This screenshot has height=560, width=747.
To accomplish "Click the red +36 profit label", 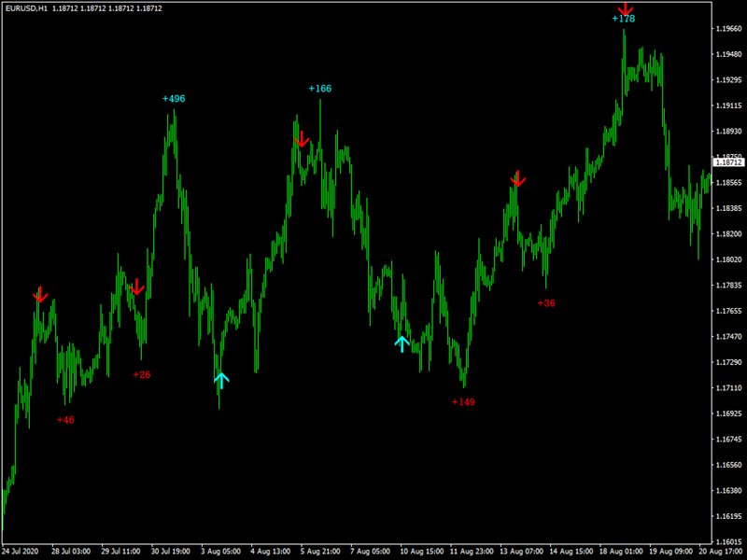I will pyautogui.click(x=546, y=302).
